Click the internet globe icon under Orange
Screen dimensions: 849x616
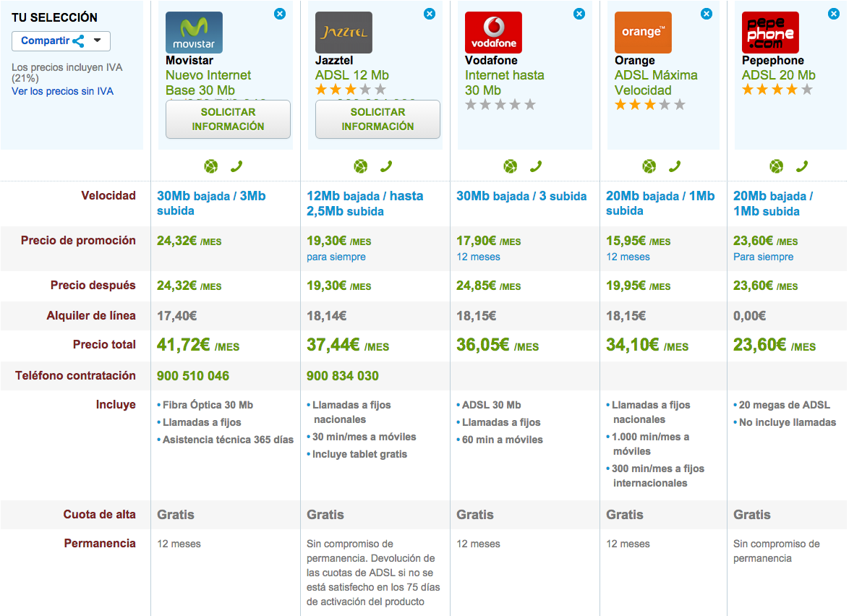click(x=649, y=166)
